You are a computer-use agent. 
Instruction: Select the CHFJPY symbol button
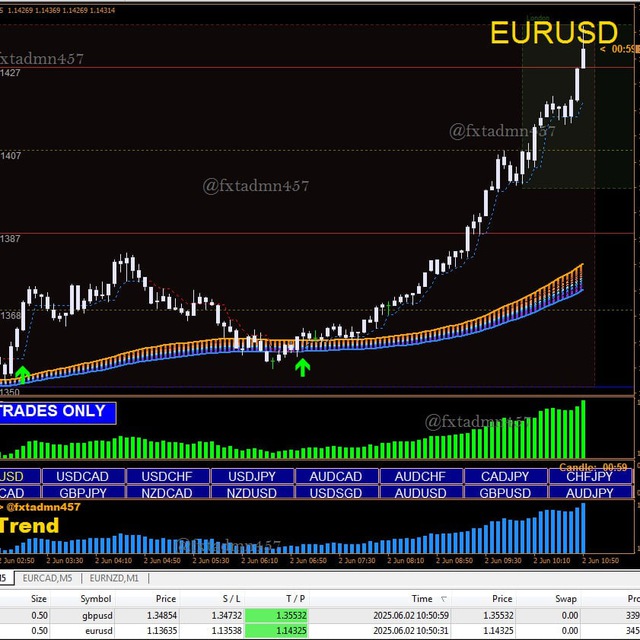click(x=590, y=476)
